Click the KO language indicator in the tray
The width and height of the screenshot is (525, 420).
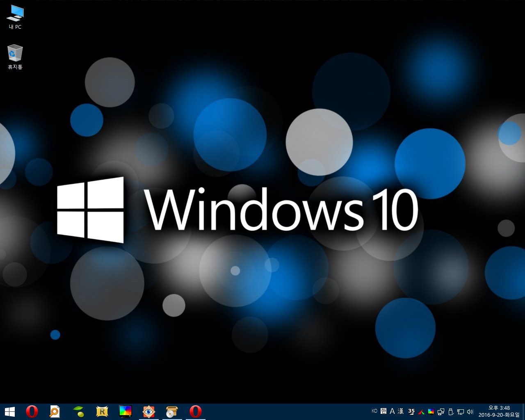374,411
